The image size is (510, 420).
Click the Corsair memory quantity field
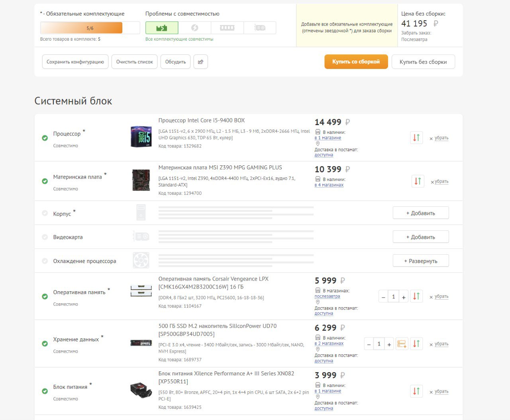(393, 297)
